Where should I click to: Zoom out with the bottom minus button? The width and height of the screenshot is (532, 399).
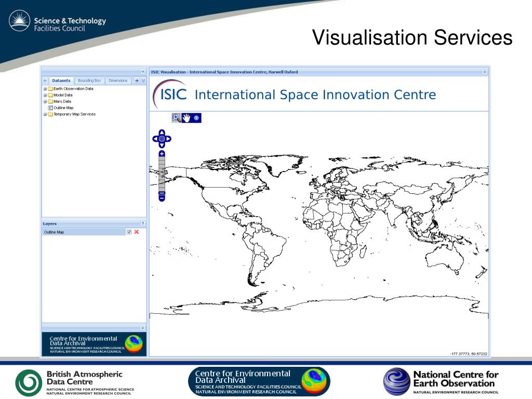coord(162,197)
